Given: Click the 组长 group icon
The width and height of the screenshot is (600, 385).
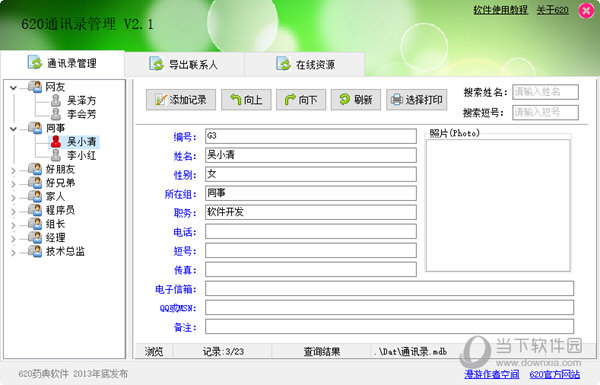Looking at the screenshot, I should coord(35,224).
